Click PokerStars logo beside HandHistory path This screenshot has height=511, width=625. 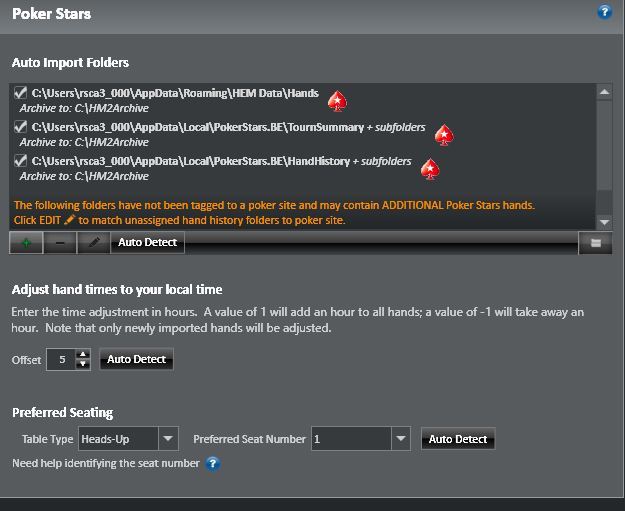430,169
